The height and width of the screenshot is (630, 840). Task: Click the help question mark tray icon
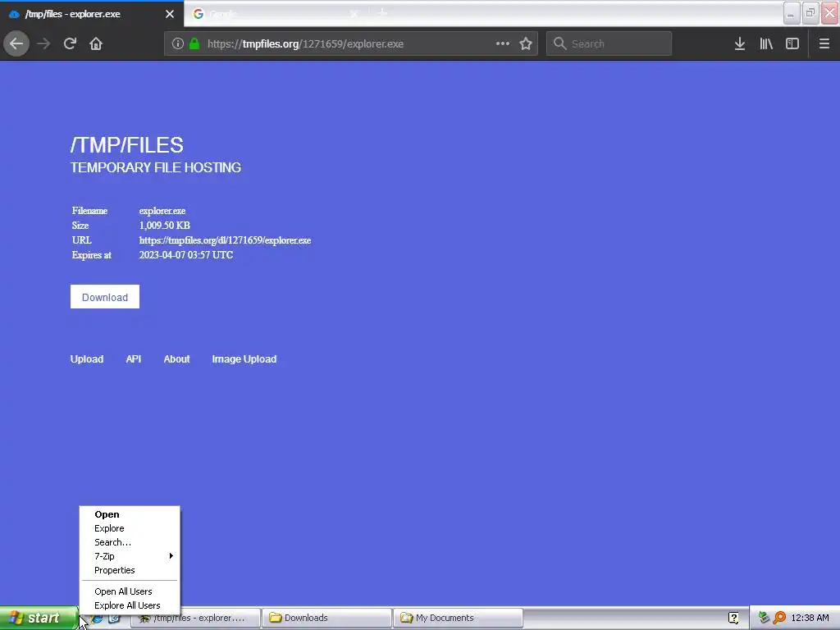(x=733, y=618)
